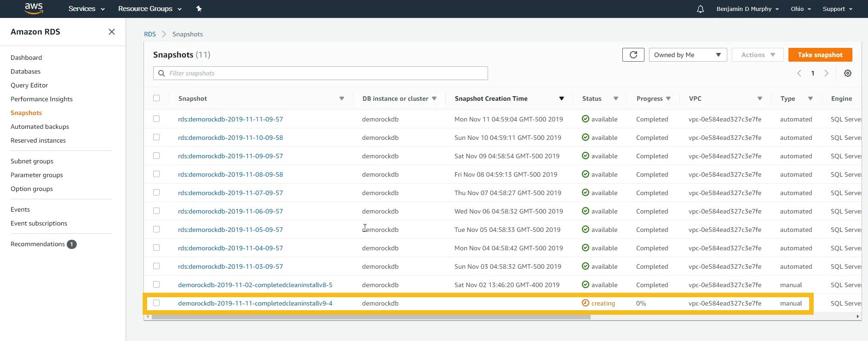Viewport: 868px width, 341px height.
Task: Open table preferences gear icon
Action: 848,73
